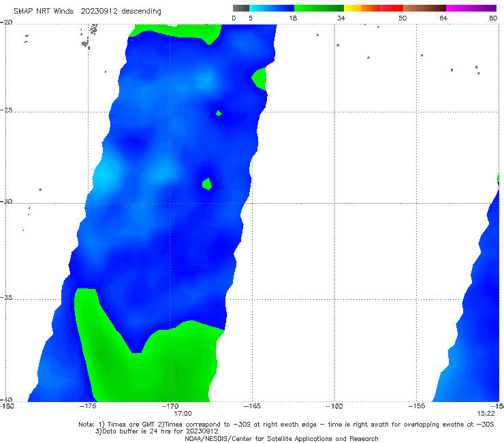Click the color bar label '80'
Image resolution: width=504 pixels, height=443 pixels.
point(493,18)
